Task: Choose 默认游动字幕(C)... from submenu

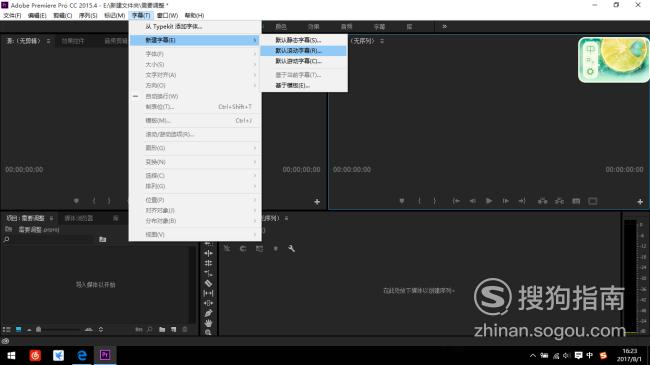Action: pos(304,61)
